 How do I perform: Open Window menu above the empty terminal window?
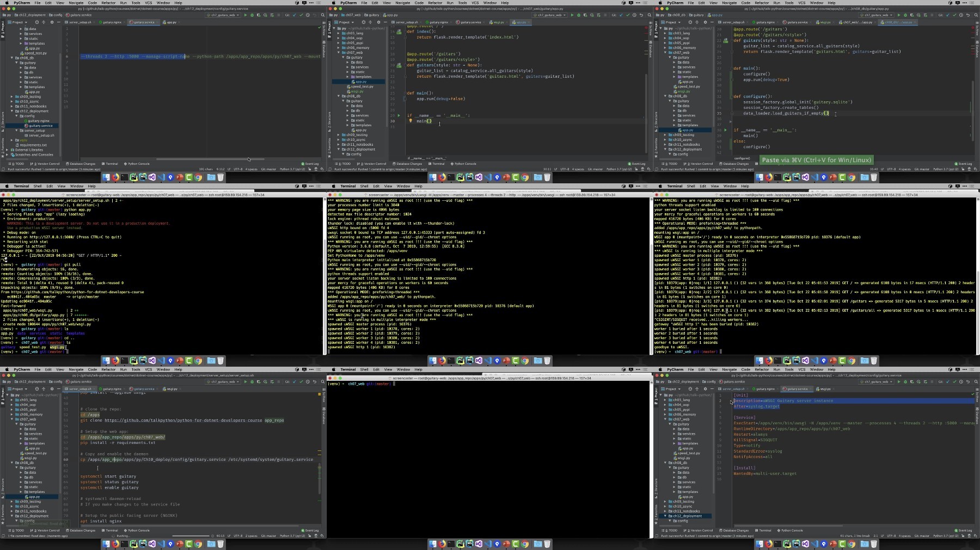pyautogui.click(x=403, y=369)
